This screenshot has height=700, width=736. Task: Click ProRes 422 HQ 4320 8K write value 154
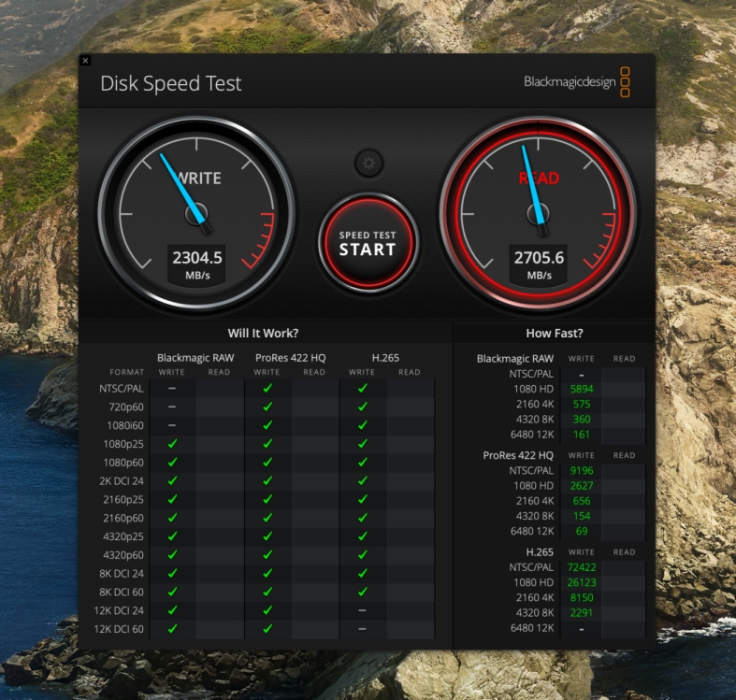pyautogui.click(x=582, y=516)
